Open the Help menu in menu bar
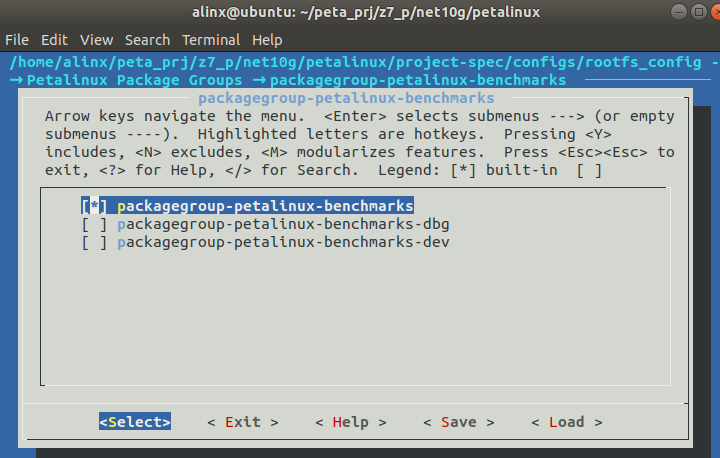 267,40
